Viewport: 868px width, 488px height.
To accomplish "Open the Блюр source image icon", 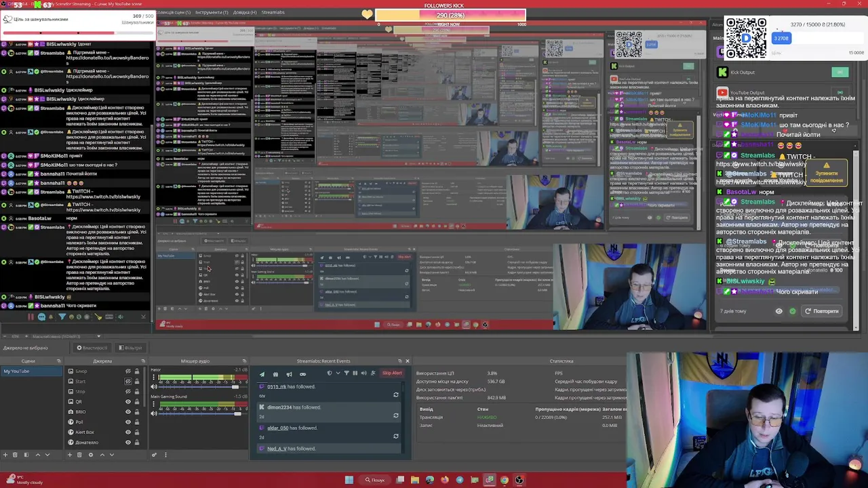I will 71,371.
